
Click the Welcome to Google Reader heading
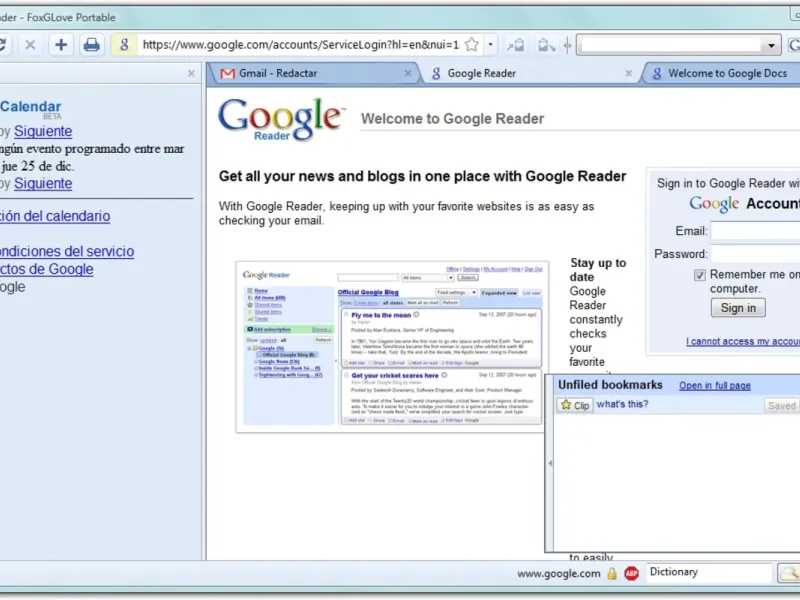click(453, 119)
